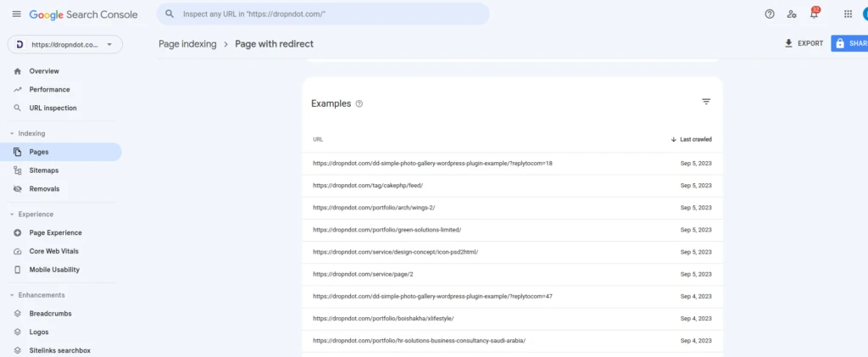
Task: Open the Examples filter icon
Action: point(706,102)
